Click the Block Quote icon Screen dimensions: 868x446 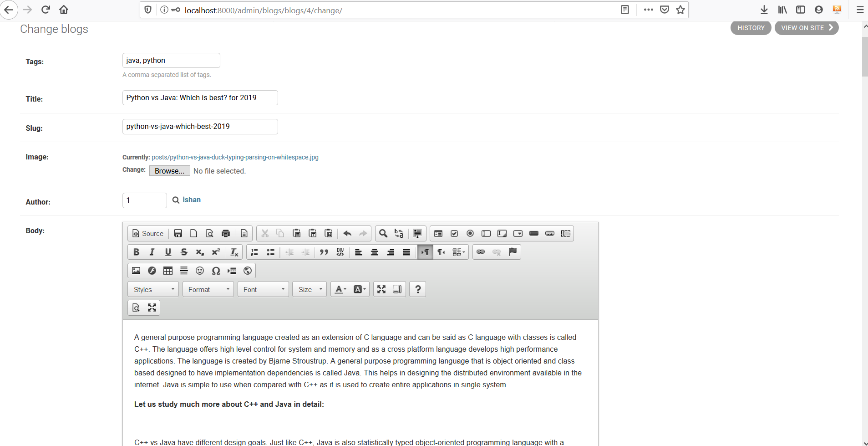pos(324,252)
